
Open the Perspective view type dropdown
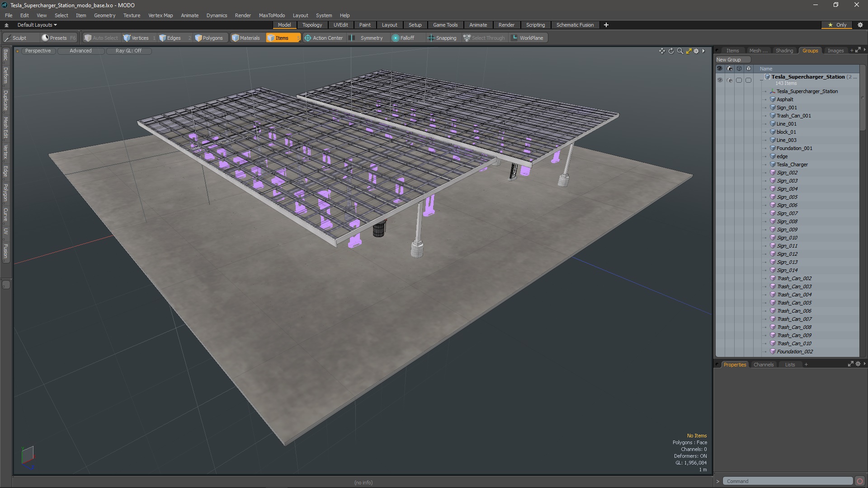[38, 51]
